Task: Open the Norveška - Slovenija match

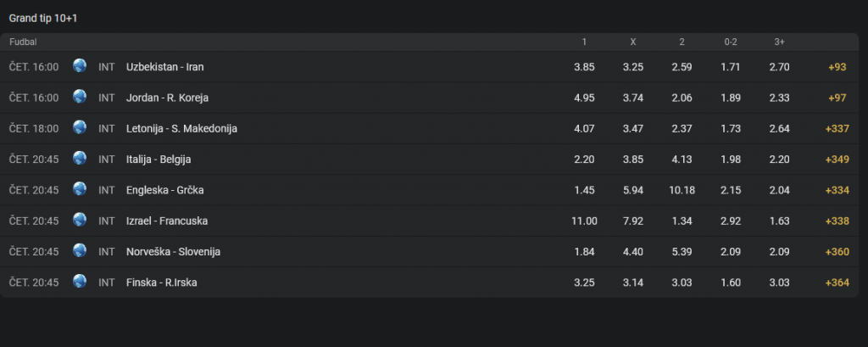Action: click(x=173, y=252)
